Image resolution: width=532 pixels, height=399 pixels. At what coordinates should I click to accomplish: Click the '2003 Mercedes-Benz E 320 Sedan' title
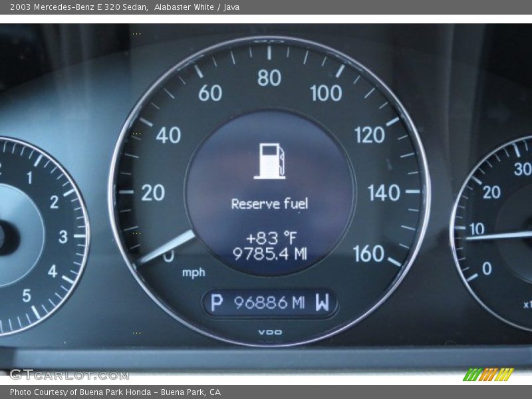pyautogui.click(x=78, y=7)
